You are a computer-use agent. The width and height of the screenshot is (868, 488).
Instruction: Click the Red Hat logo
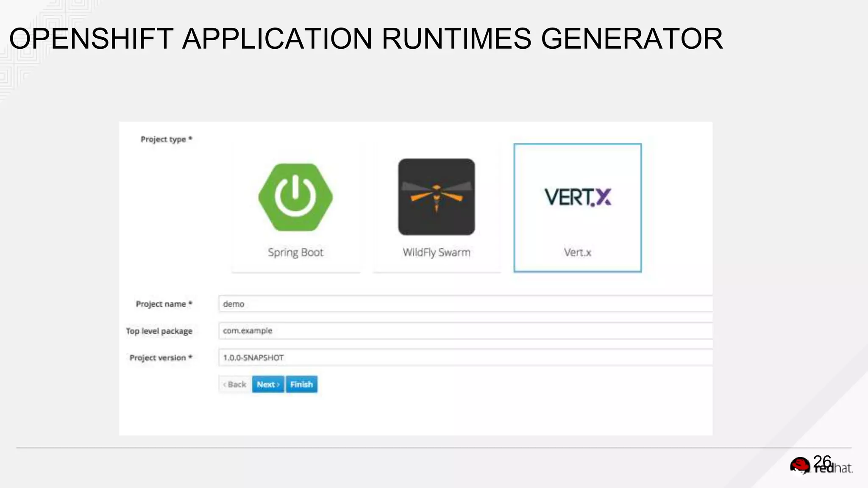pos(821,466)
